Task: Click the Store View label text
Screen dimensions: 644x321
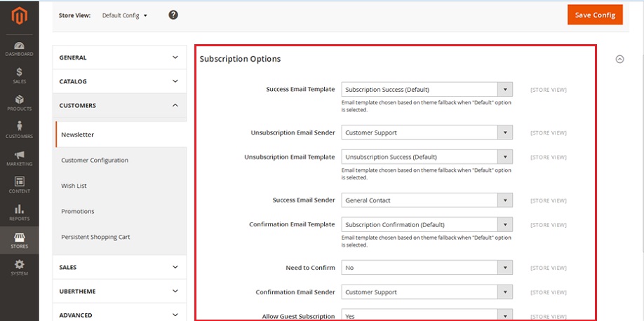Action: [74, 15]
